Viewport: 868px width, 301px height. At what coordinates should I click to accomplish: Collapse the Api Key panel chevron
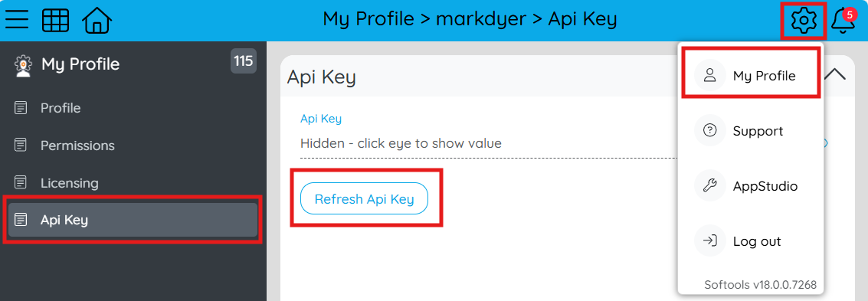[835, 74]
